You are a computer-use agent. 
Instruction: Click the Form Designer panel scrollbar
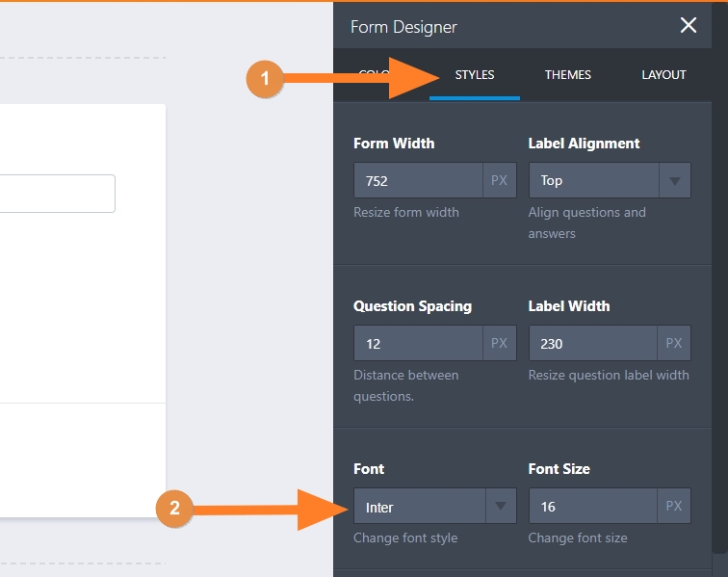pos(718,289)
